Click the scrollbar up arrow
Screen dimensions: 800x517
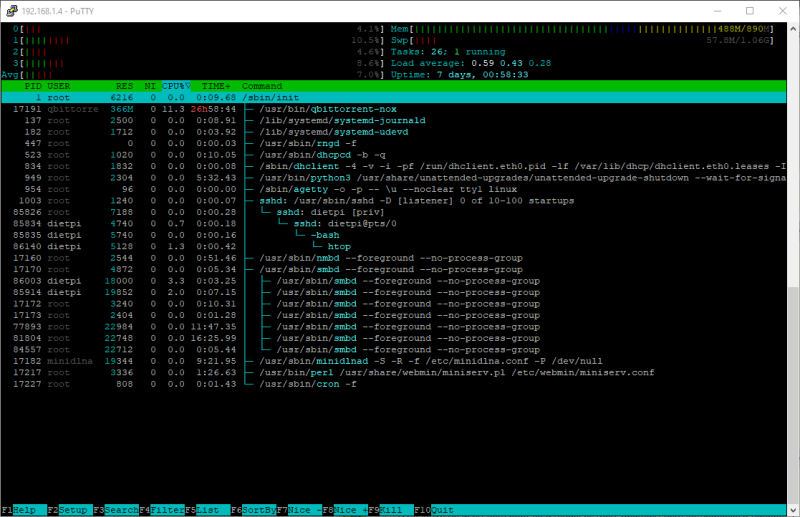click(x=793, y=28)
